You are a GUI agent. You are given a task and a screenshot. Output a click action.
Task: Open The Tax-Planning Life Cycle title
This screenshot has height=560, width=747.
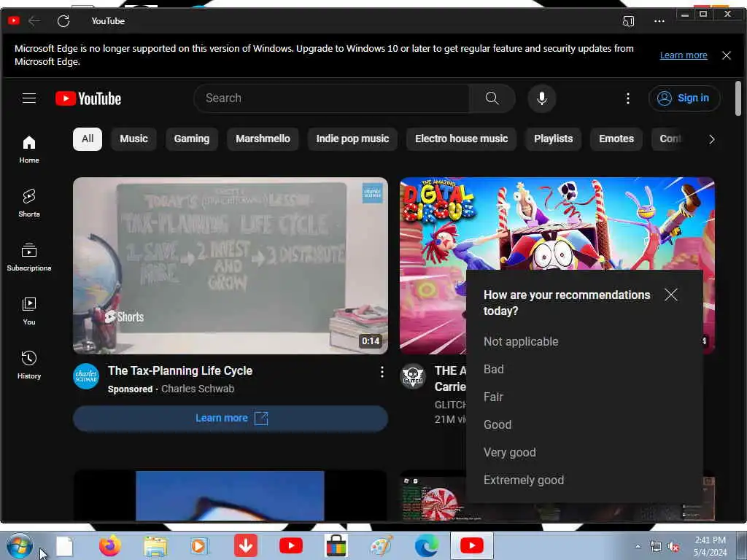tap(180, 370)
